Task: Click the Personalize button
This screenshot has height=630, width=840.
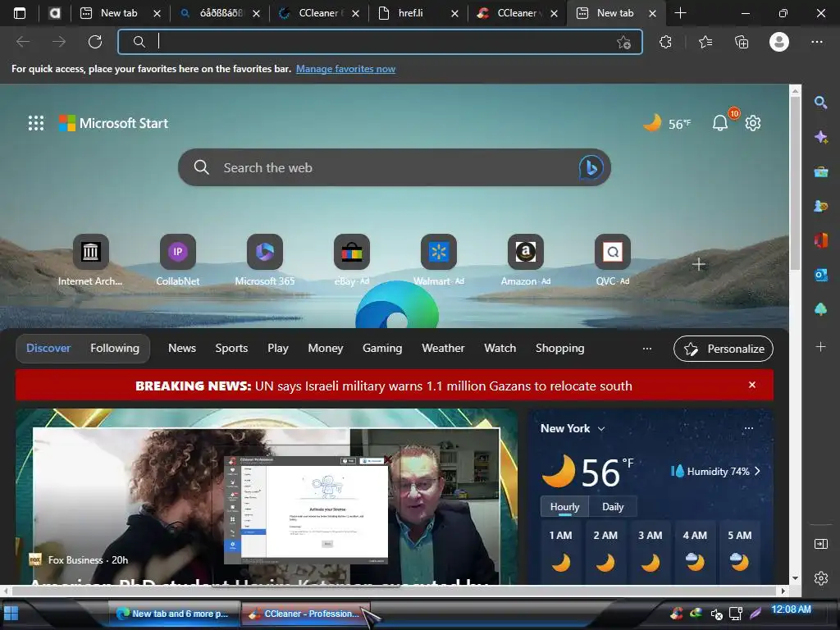Action: [x=724, y=349]
